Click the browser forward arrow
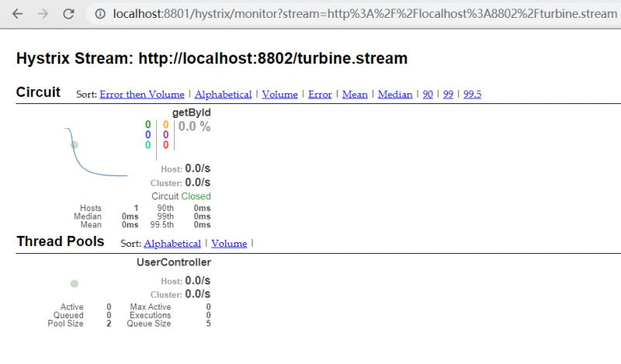Screen dimensions: 621x364 tap(43, 14)
